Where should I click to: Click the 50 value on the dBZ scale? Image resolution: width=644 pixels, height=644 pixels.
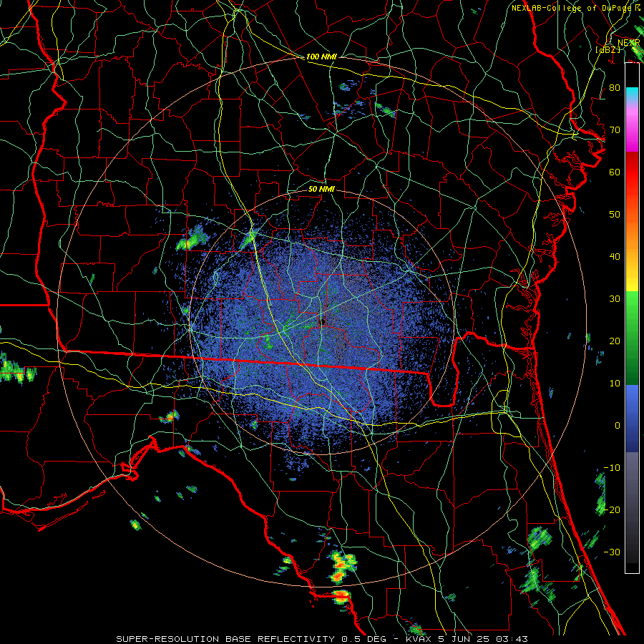615,215
